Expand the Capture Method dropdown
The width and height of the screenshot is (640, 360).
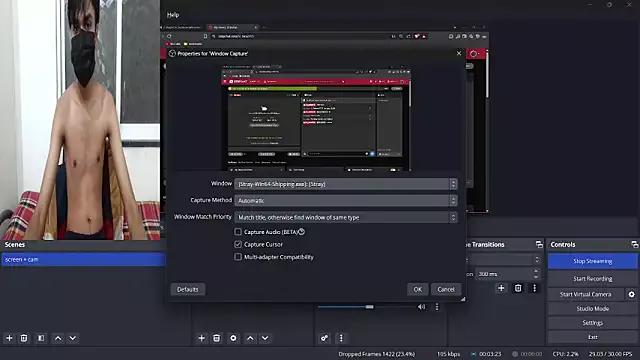click(x=346, y=200)
